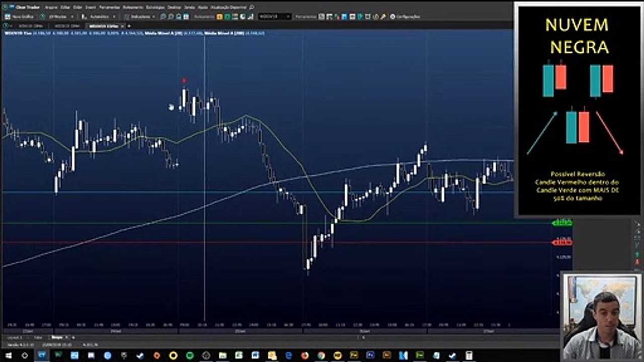Open Calculator from taskbar

(x=469, y=355)
